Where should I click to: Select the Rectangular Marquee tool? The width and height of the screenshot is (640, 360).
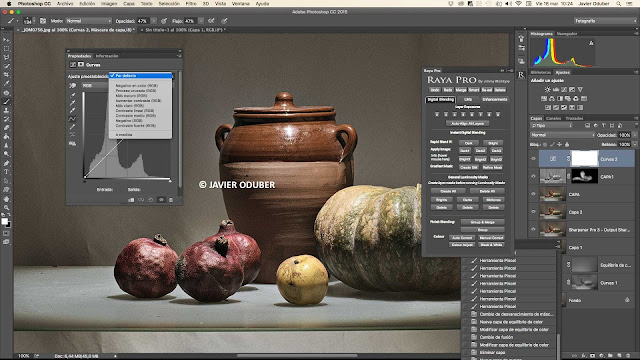click(x=6, y=48)
